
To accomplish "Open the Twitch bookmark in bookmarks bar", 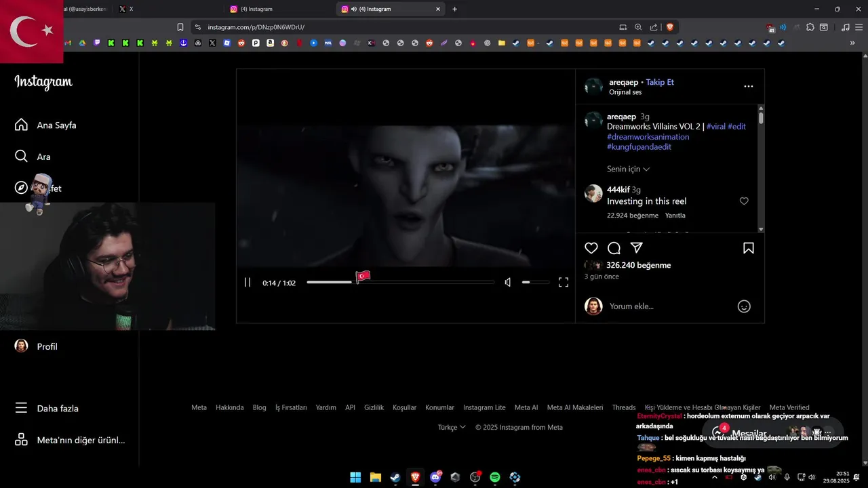I will (x=97, y=43).
